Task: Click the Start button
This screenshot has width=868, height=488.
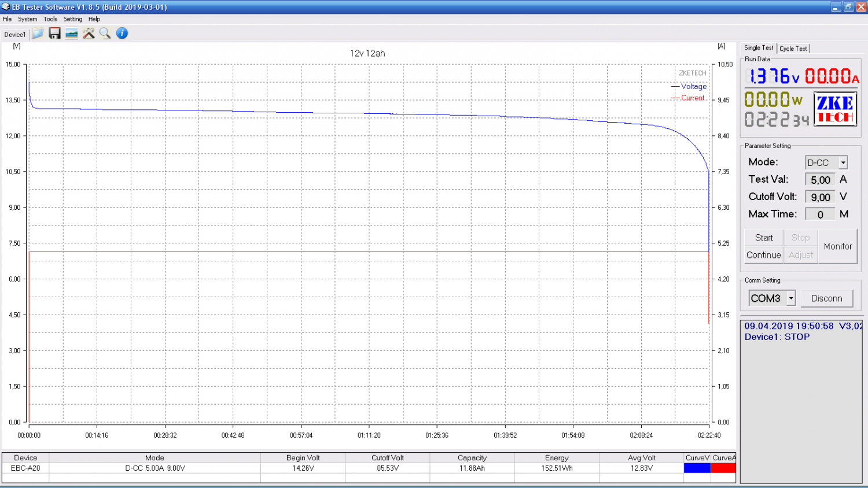Action: pos(764,238)
